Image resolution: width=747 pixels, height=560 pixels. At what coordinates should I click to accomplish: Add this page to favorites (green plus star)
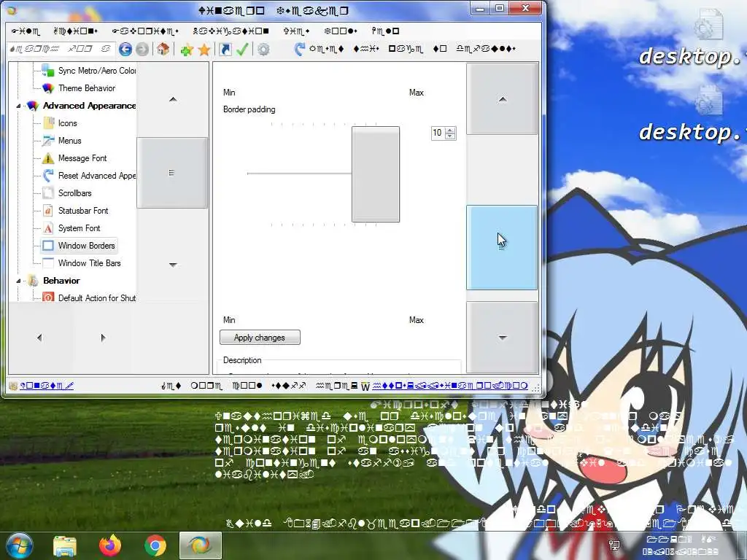187,49
